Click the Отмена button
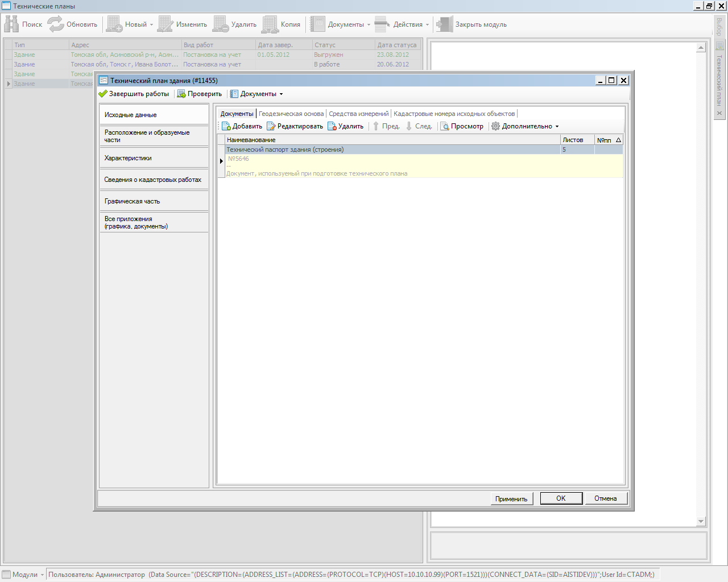Screen dimensions: 728x582 point(605,498)
